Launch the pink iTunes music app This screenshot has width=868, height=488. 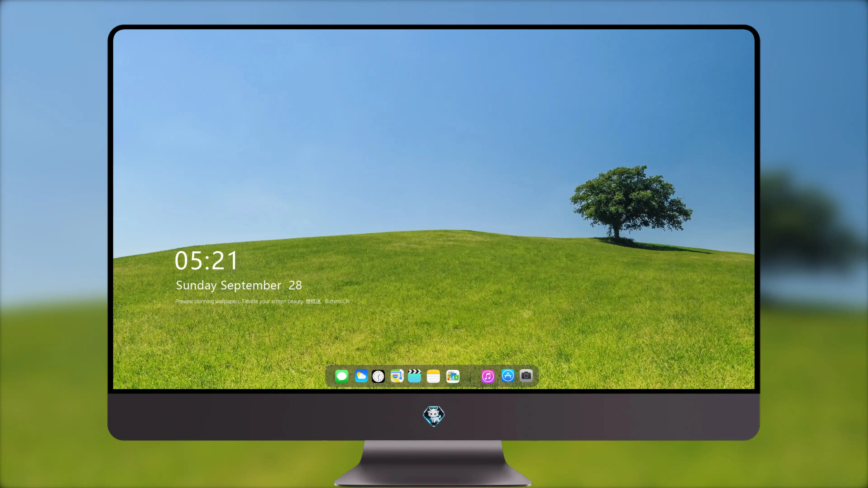488,376
